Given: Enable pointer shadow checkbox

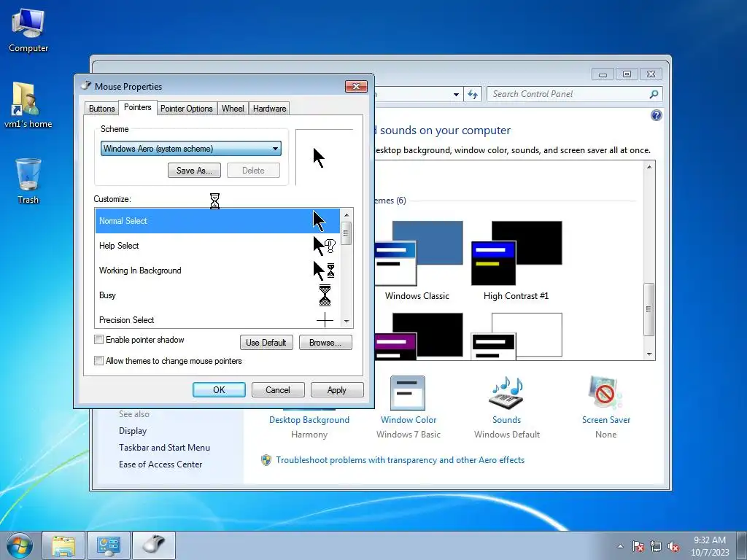Looking at the screenshot, I should [x=98, y=340].
